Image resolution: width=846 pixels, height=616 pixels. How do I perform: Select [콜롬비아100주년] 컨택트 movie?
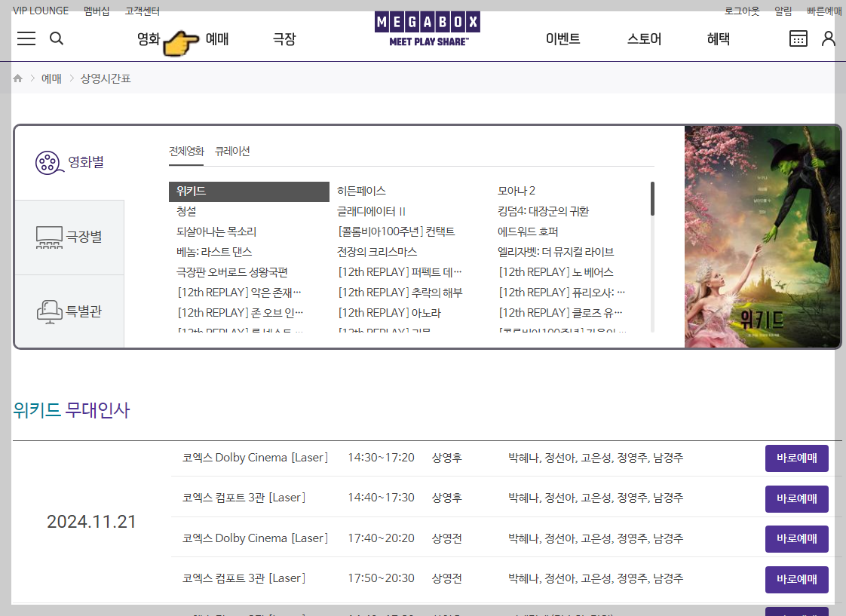397,232
